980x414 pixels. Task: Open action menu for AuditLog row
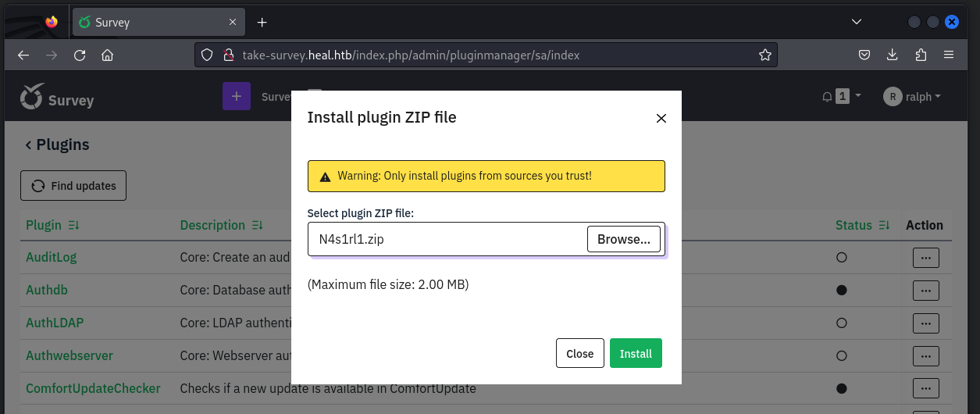click(x=926, y=258)
